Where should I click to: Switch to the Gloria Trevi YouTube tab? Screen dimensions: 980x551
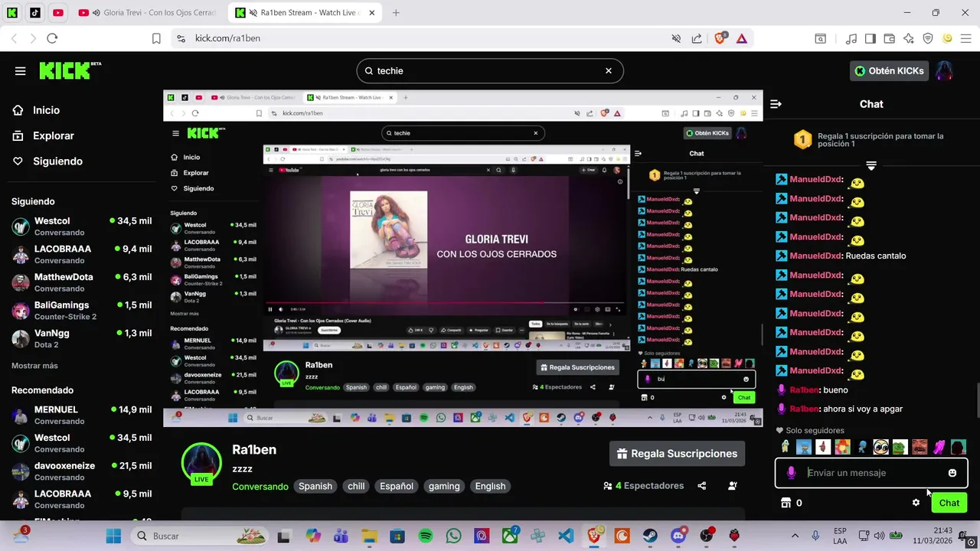click(148, 13)
